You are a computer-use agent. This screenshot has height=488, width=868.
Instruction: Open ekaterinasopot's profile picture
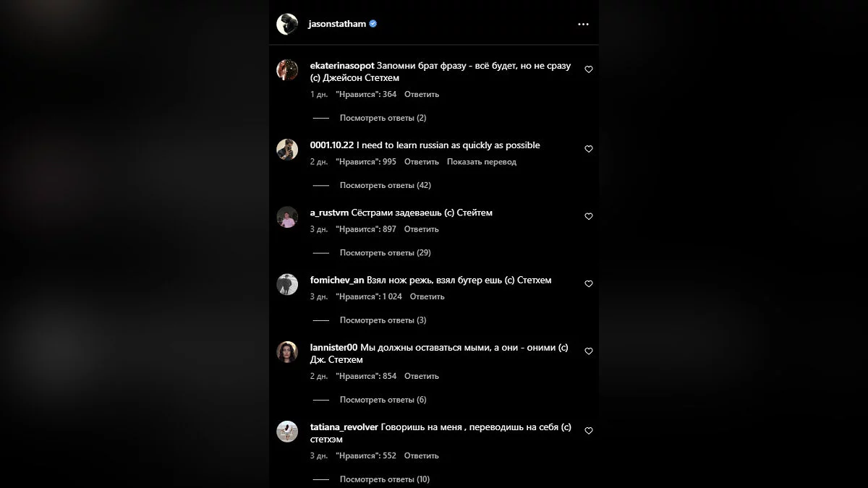point(287,70)
